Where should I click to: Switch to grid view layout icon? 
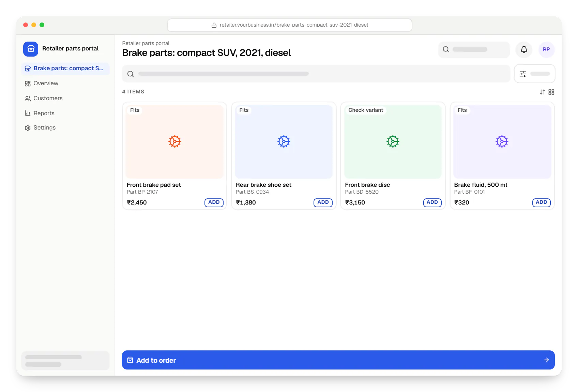point(551,92)
